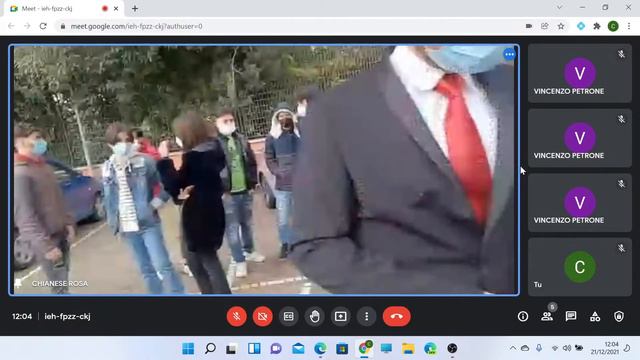The image size is (640, 360).
Task: Go forward in browser history
Action: click(x=27, y=26)
